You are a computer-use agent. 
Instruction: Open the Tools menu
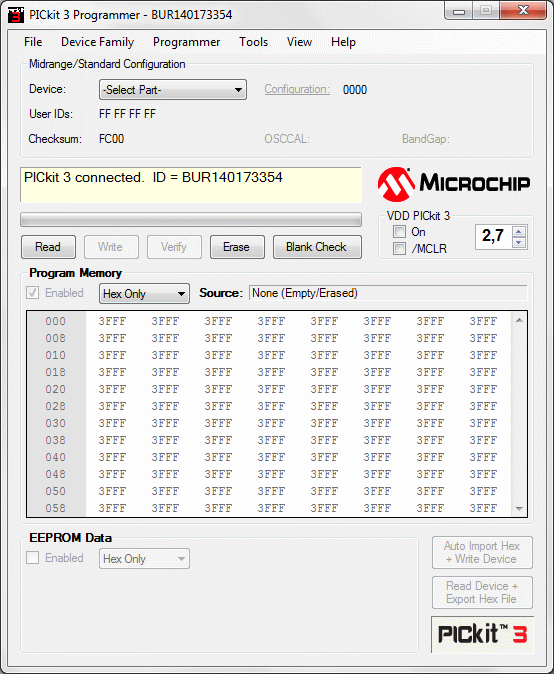pos(254,42)
